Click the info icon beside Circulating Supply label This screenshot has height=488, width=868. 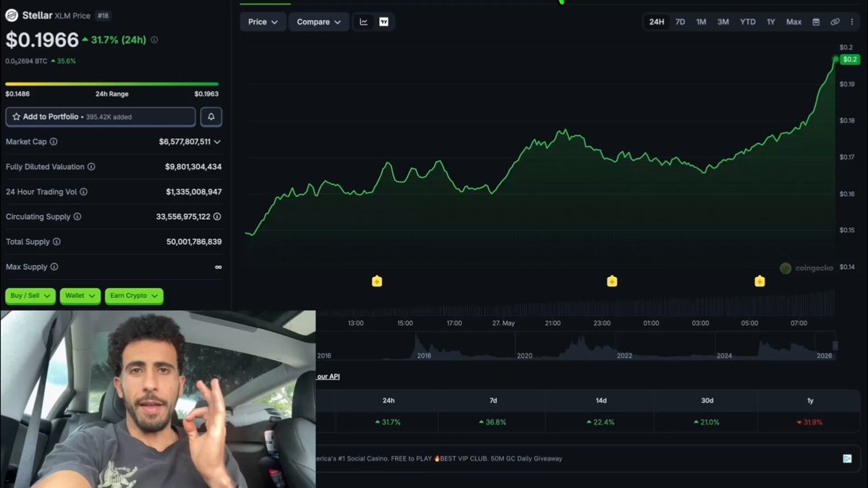point(77,217)
